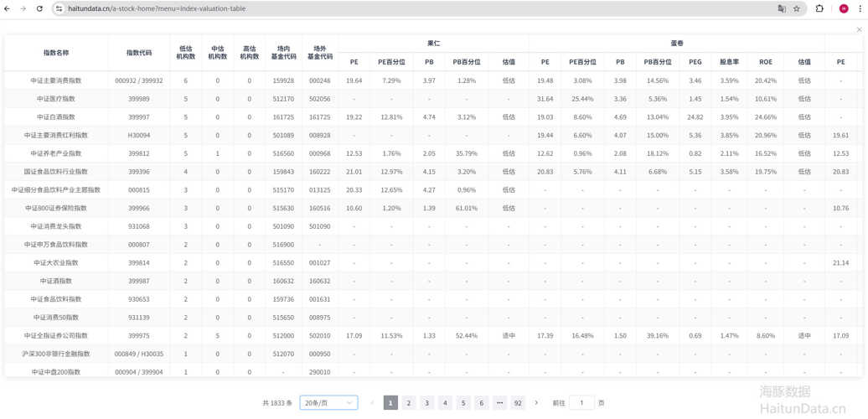
Task: Select the 沪深300非银行金融指数 row name
Action: (x=56, y=354)
